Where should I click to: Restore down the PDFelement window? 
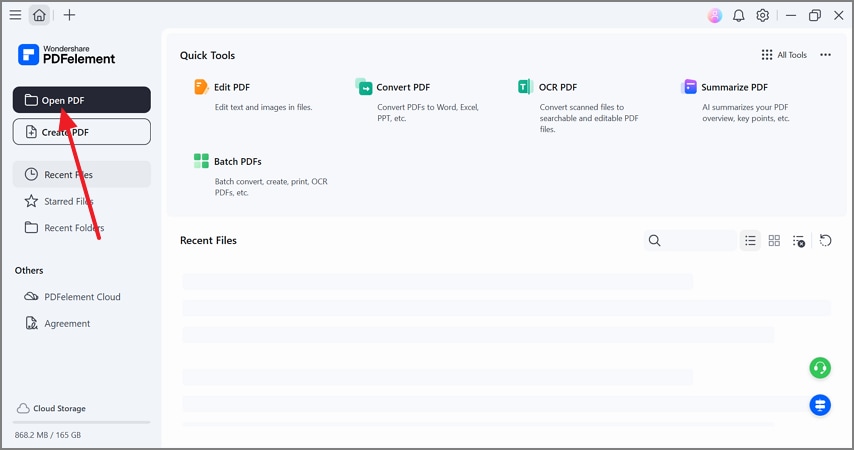[815, 15]
